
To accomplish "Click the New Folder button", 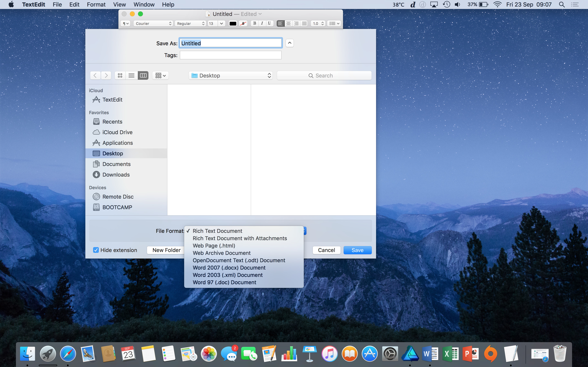I will pyautogui.click(x=166, y=250).
